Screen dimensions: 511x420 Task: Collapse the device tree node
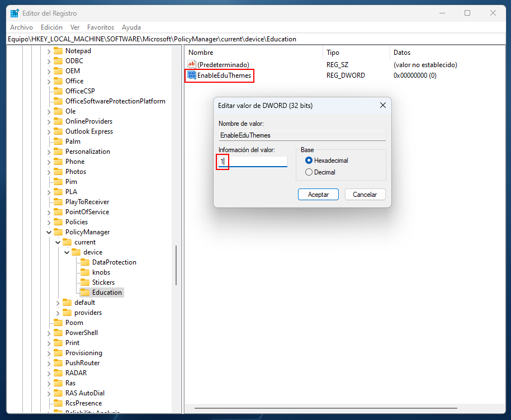(67, 252)
